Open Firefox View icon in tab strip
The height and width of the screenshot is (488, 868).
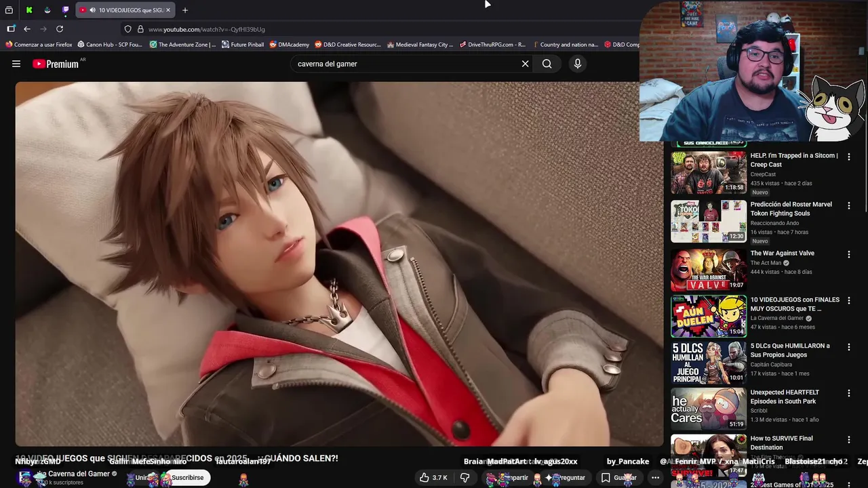tap(9, 10)
